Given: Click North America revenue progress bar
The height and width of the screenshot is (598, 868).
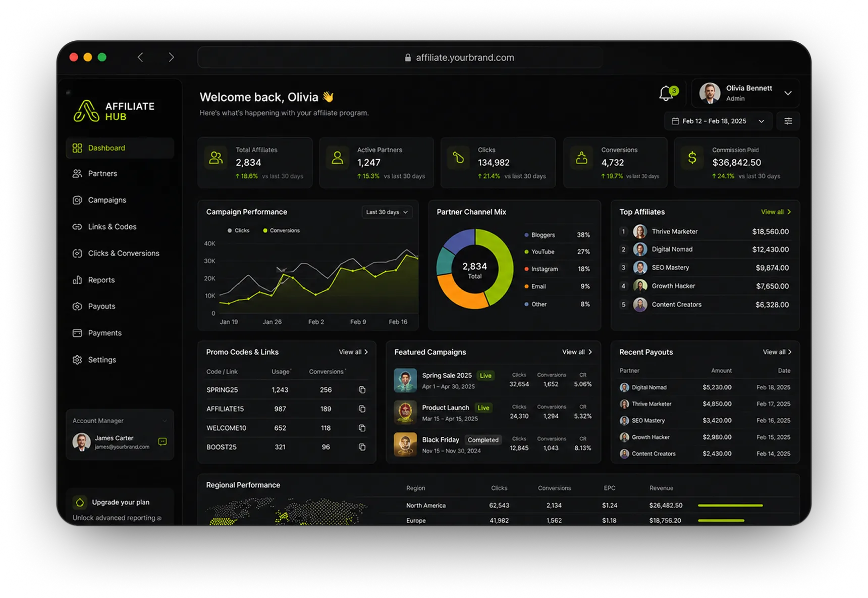Looking at the screenshot, I should click(730, 506).
